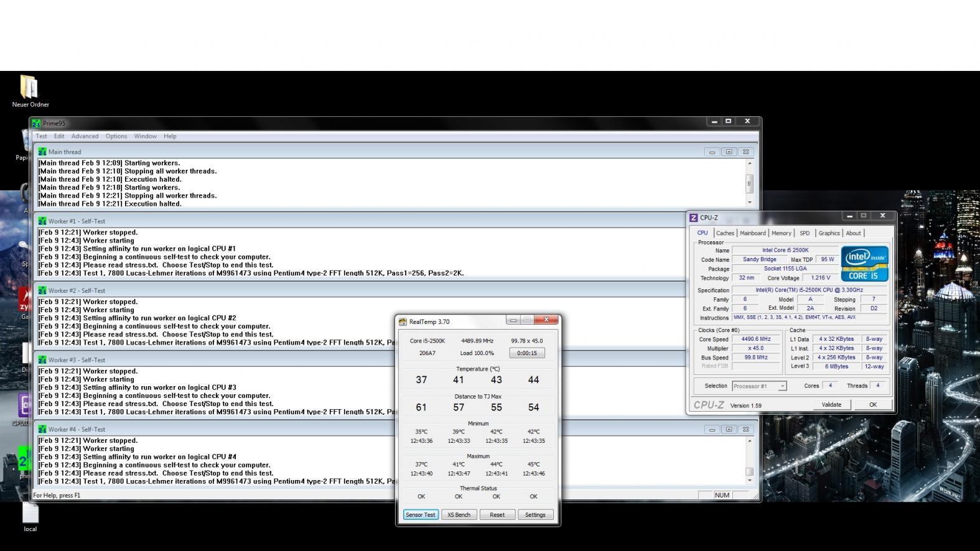Click the Core Speed 4490.6 MHz value

[755, 340]
